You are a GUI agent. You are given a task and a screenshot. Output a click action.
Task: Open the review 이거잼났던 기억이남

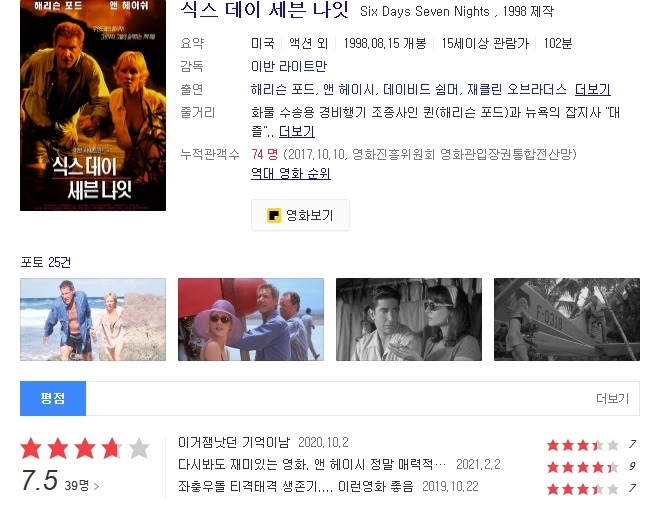(234, 442)
